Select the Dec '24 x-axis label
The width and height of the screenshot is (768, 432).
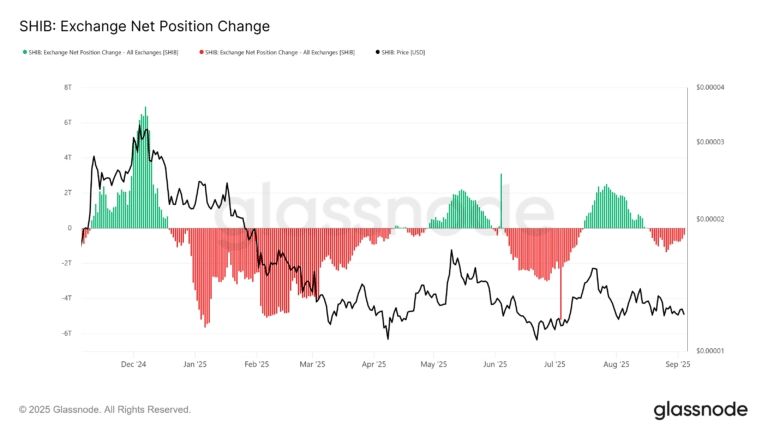[133, 364]
